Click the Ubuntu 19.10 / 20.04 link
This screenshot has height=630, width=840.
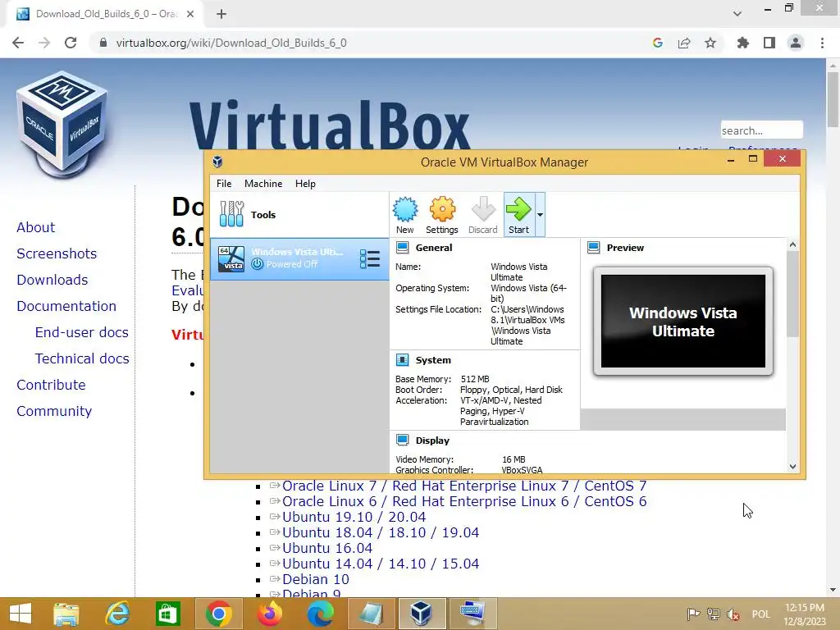tap(354, 517)
